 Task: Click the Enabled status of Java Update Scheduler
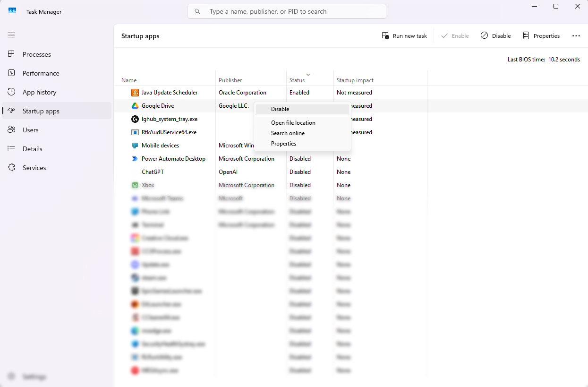tap(299, 93)
